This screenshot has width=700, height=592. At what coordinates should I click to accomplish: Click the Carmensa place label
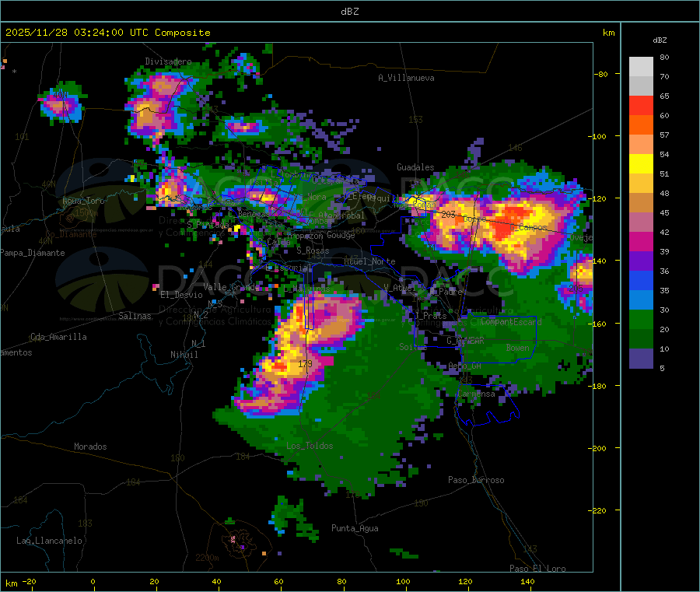coord(476,394)
